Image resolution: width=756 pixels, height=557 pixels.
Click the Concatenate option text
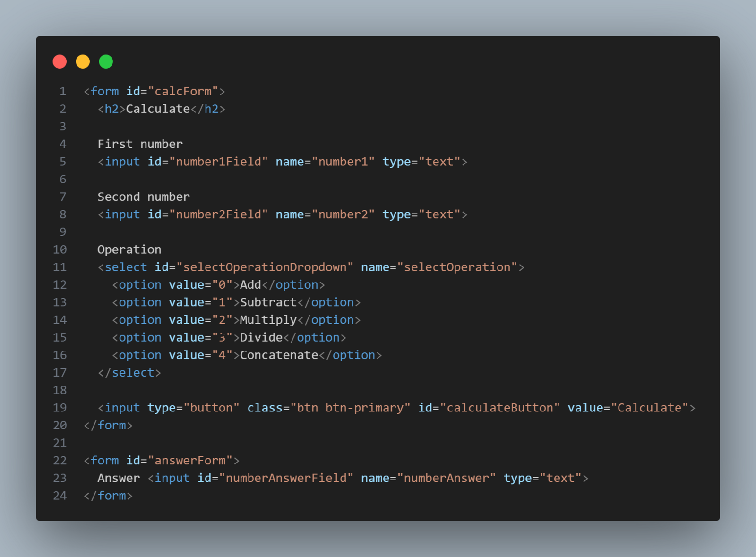279,355
